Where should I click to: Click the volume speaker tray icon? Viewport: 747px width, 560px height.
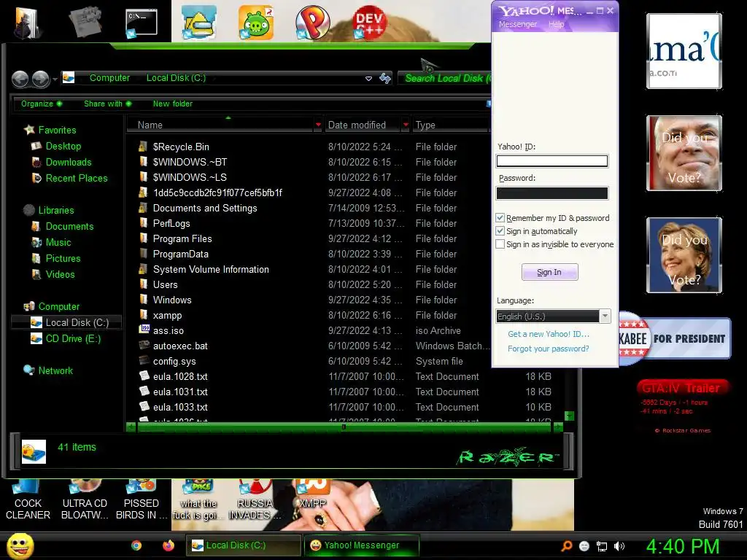pos(619,547)
